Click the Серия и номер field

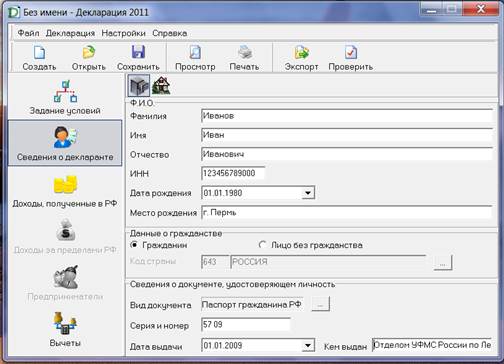point(246,325)
